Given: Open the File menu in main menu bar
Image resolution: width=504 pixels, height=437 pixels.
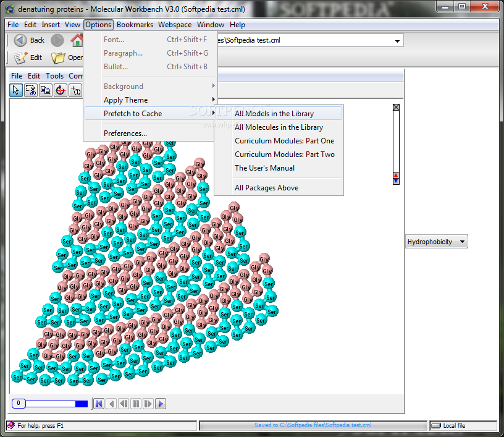Looking at the screenshot, I should [13, 25].
